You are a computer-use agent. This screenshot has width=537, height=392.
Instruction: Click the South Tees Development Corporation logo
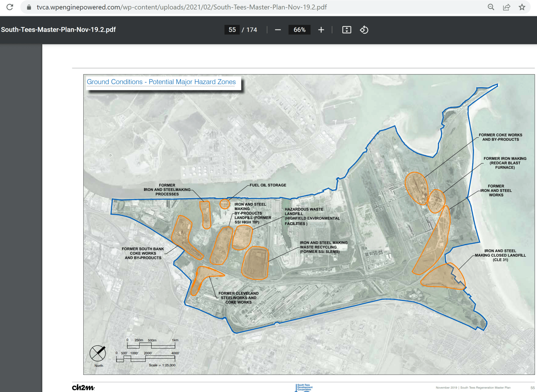pyautogui.click(x=304, y=388)
